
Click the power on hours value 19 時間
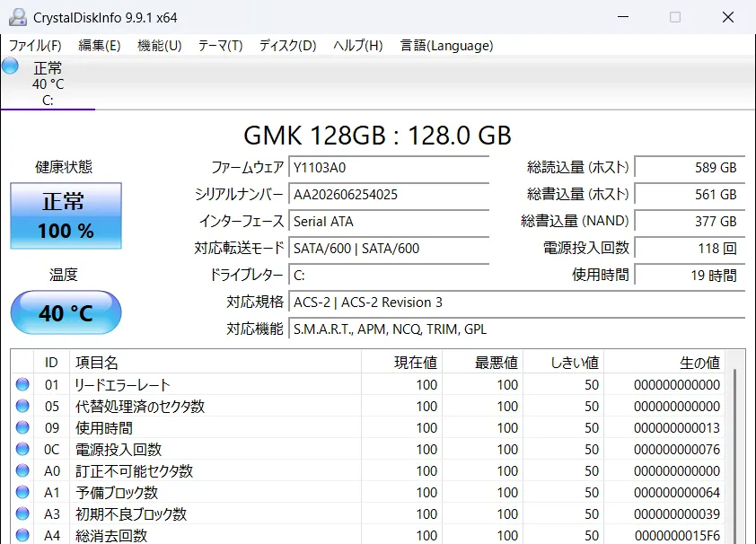[x=690, y=276]
